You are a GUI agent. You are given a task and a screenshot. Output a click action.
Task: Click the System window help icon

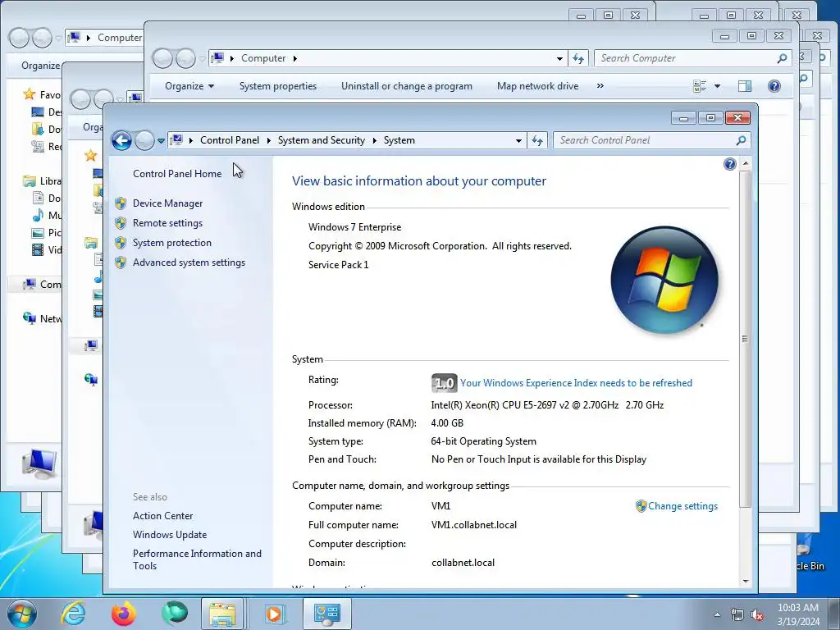(729, 164)
